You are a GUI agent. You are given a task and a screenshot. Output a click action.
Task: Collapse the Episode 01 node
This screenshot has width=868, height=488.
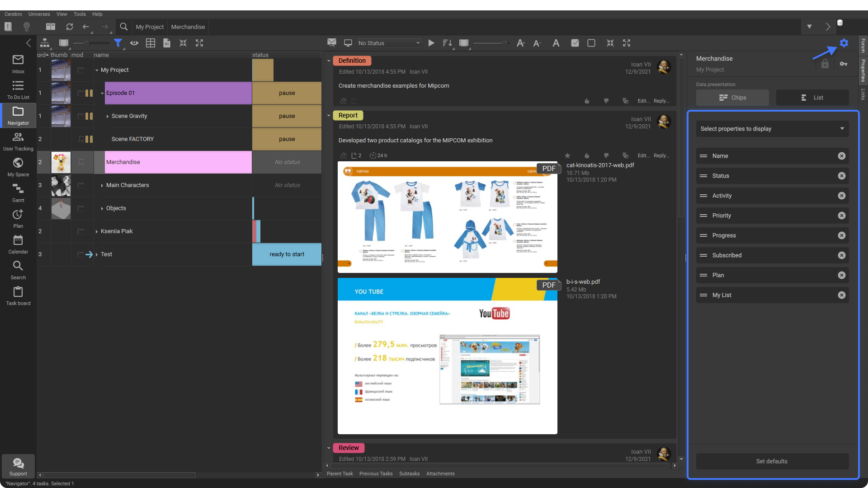click(102, 93)
